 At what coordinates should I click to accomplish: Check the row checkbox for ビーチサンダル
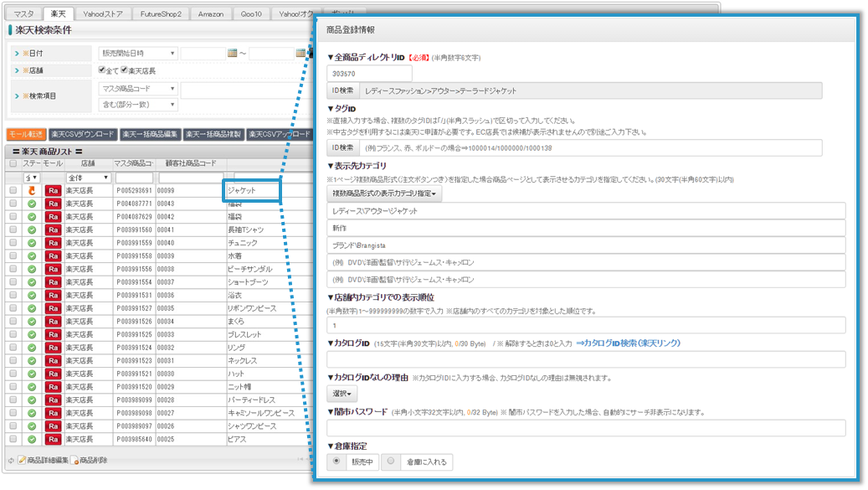click(13, 269)
